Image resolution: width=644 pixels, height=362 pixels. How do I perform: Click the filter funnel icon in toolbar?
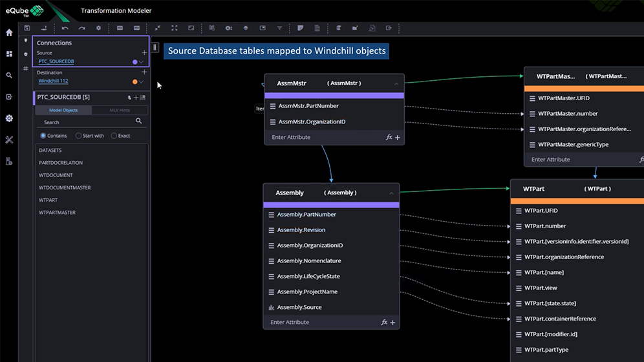click(279, 28)
